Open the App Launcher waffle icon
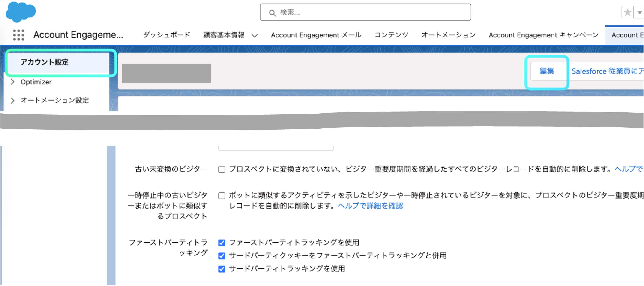Image resolution: width=644 pixels, height=286 pixels. tap(19, 35)
